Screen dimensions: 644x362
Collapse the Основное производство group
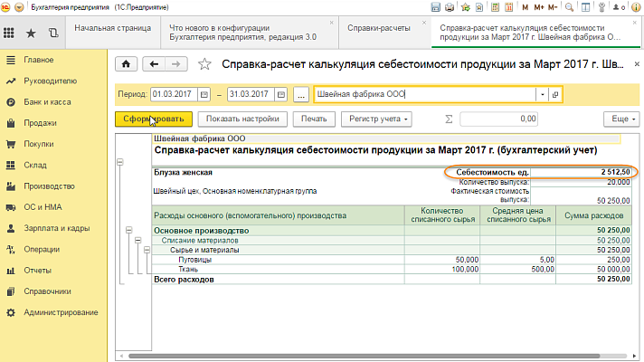coord(128,231)
